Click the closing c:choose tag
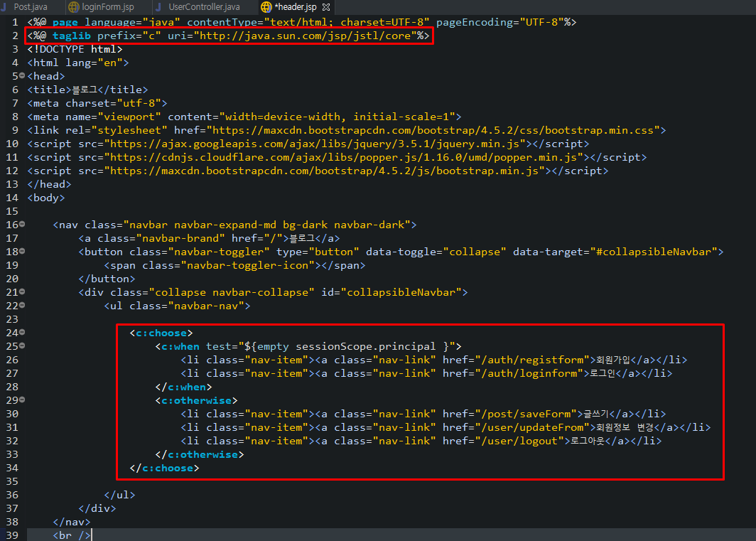 [x=164, y=468]
